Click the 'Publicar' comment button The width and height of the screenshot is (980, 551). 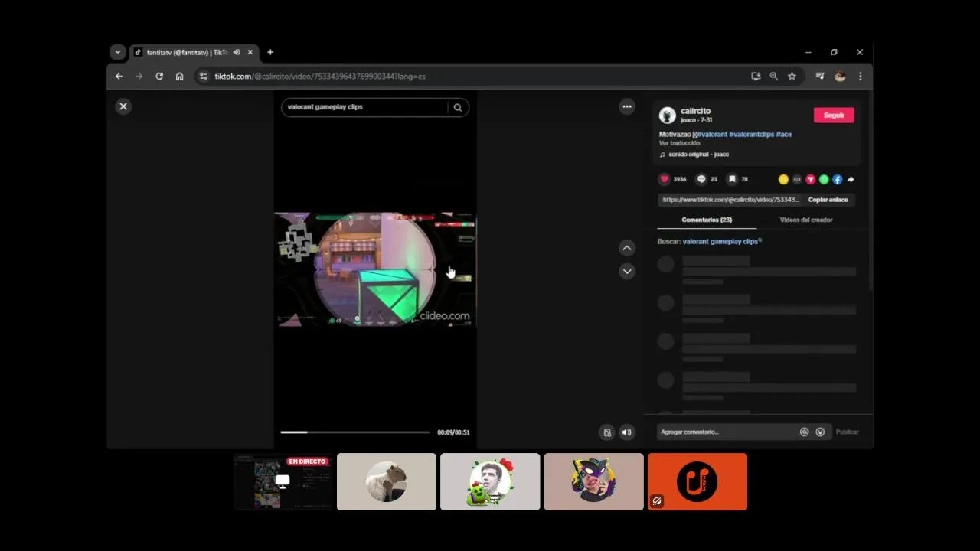[847, 432]
